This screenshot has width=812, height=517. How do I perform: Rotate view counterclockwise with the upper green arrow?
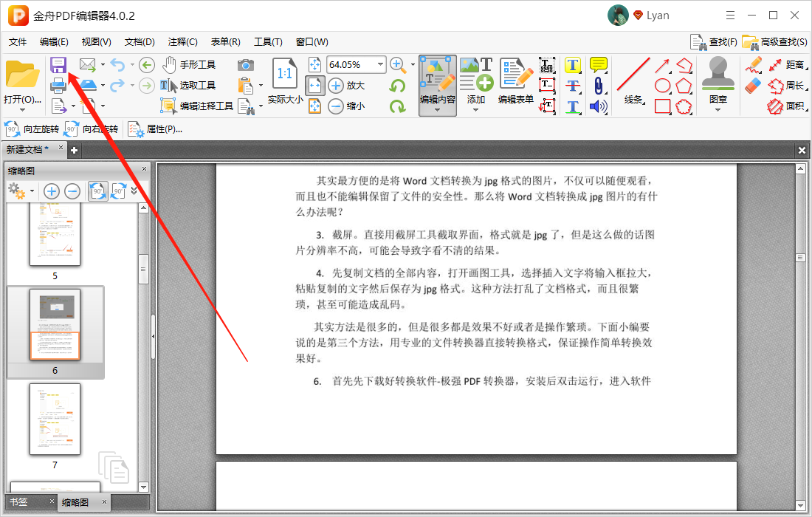(x=398, y=86)
